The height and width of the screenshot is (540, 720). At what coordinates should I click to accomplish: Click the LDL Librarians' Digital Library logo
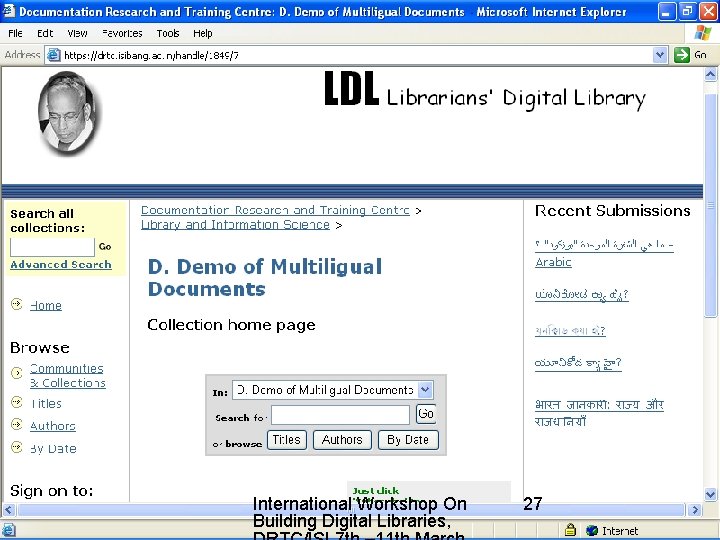485,91
